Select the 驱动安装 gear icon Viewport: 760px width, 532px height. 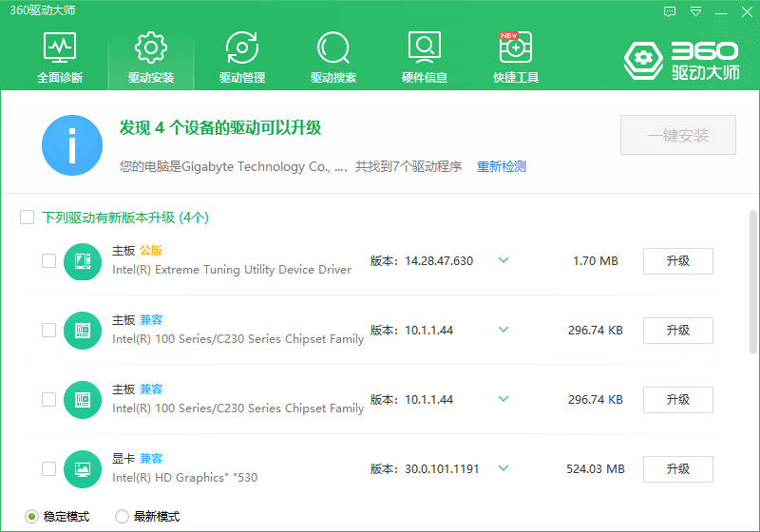click(151, 47)
